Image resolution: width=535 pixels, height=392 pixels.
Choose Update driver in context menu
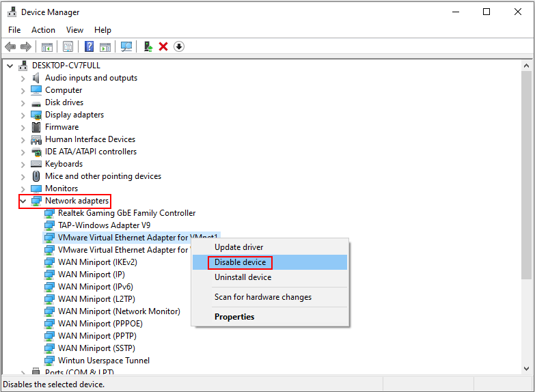pos(269,247)
